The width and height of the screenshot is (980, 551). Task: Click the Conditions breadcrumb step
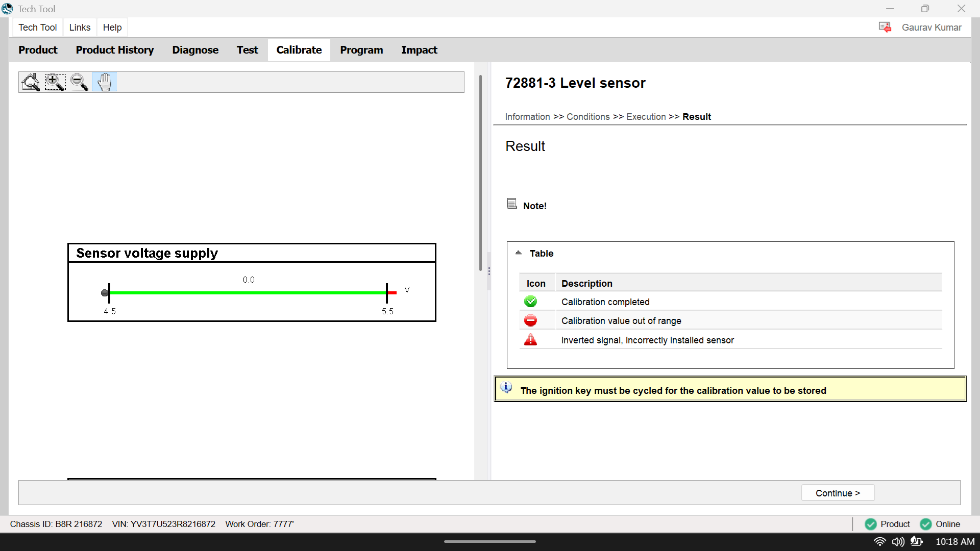pyautogui.click(x=588, y=117)
